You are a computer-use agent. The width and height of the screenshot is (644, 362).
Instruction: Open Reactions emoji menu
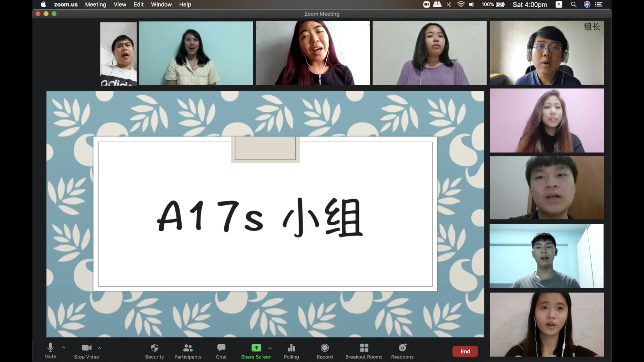(x=402, y=351)
